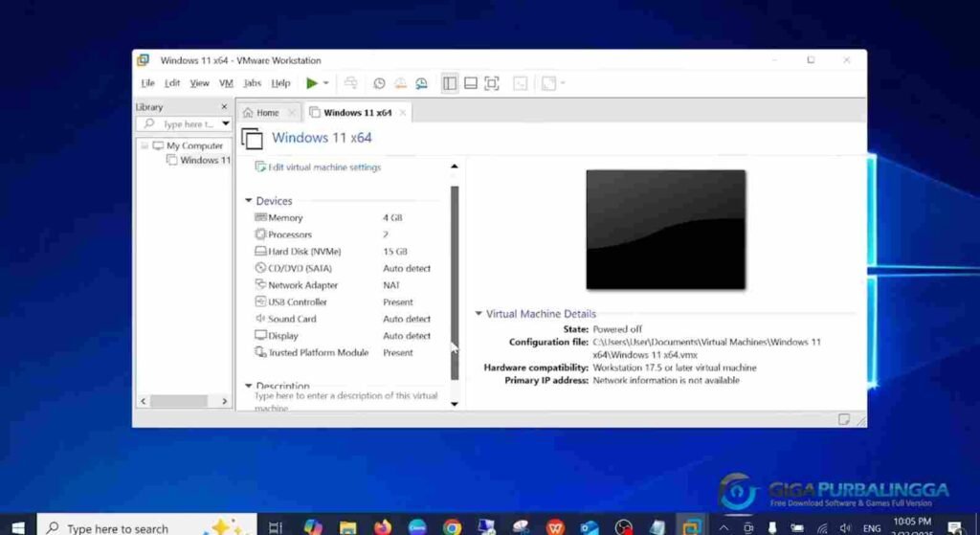Click library horizontal scrollbar right arrow

[225, 401]
